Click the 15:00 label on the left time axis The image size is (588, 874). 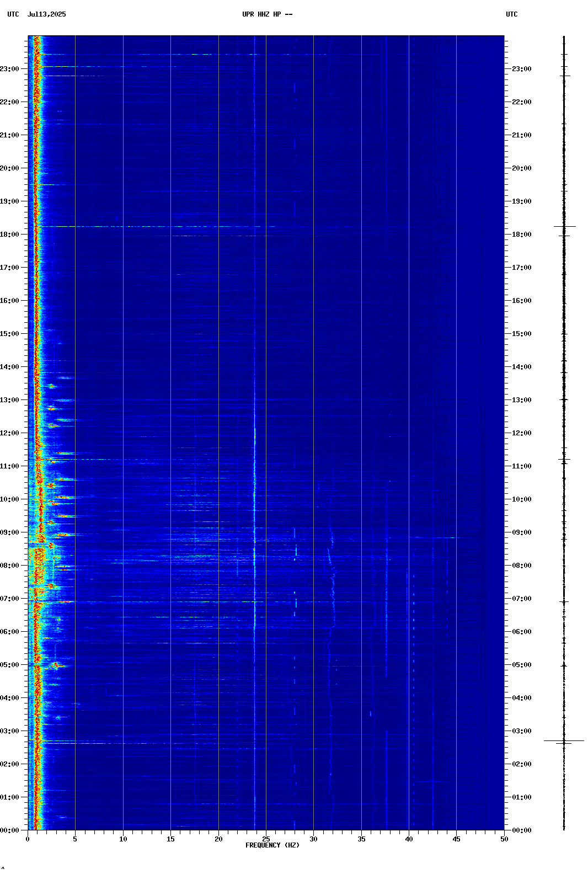click(x=10, y=334)
